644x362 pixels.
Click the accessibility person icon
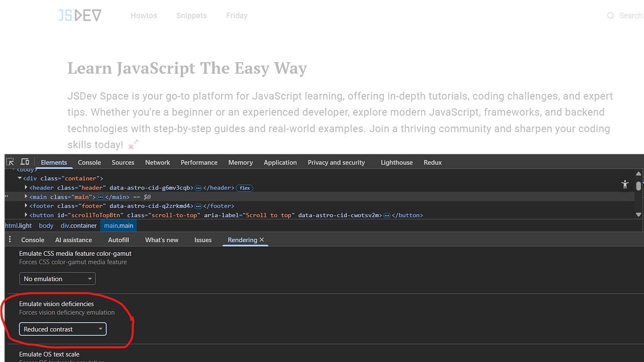tap(625, 184)
